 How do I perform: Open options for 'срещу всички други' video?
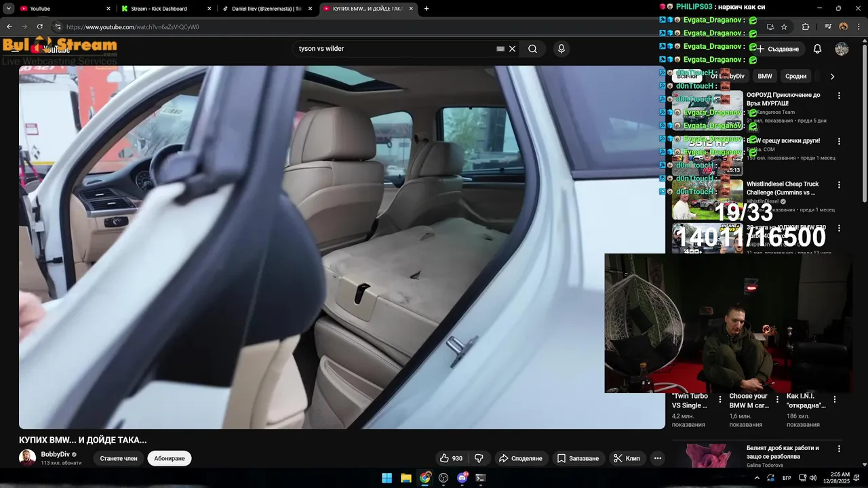[x=839, y=142]
